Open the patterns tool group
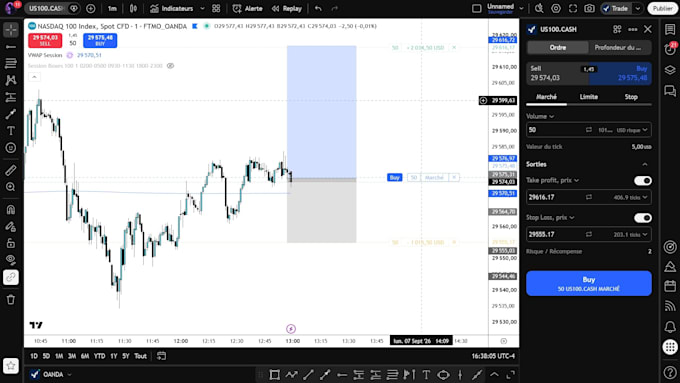Screen dimensions: 680x383 coord(11,80)
